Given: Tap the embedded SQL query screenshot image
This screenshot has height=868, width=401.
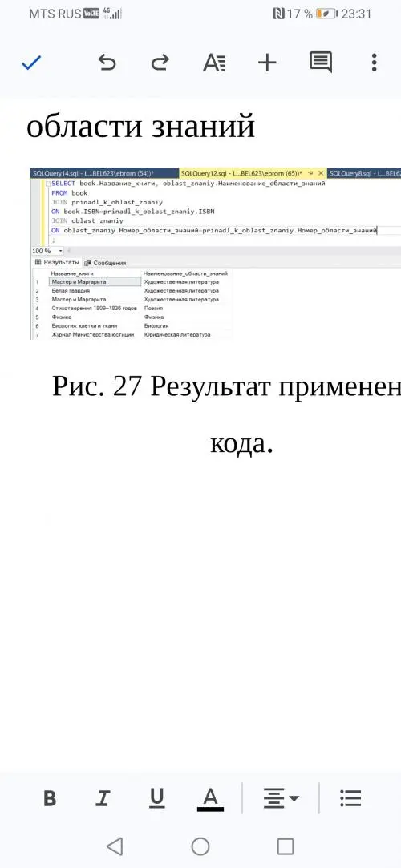Looking at the screenshot, I should (216, 252).
